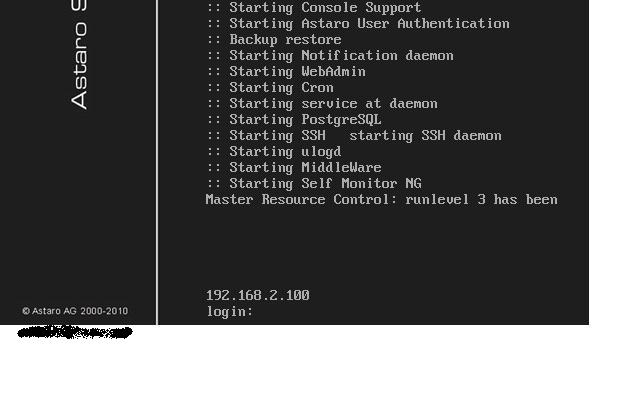Viewport: 640px width, 400px height.
Task: Click the Starting Console Support line
Action: pyautogui.click(x=314, y=7)
